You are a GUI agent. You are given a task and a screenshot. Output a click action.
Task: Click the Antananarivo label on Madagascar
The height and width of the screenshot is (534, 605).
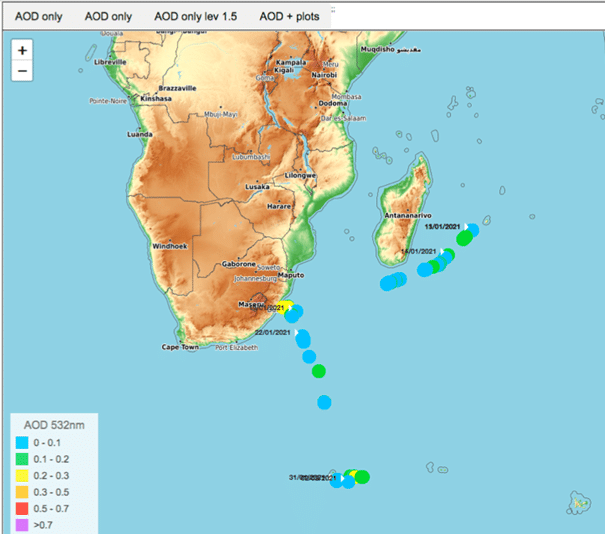point(408,215)
